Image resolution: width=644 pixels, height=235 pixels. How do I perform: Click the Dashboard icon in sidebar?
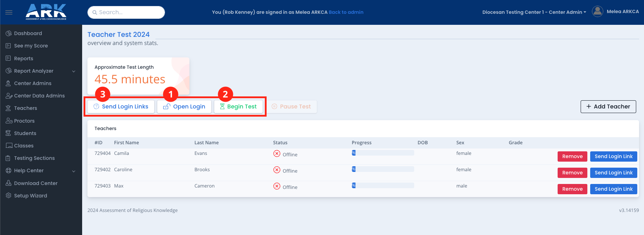pos(8,33)
